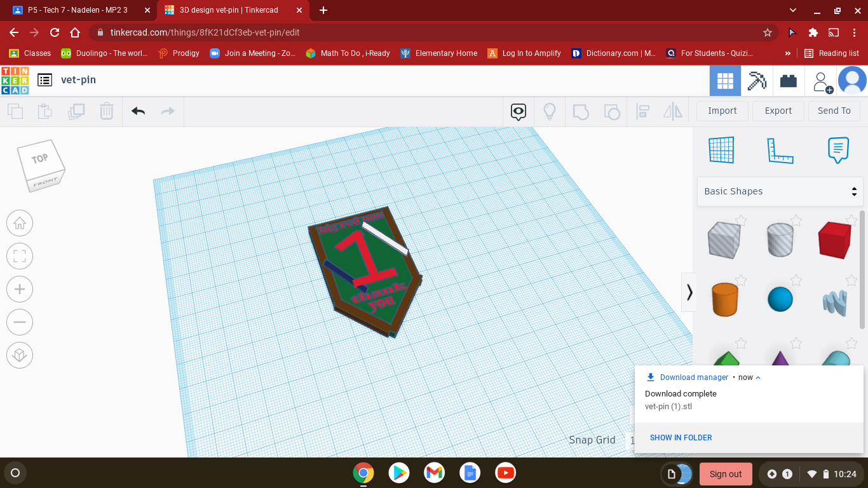
Task: Click the vet-pin design name
Action: click(78, 80)
